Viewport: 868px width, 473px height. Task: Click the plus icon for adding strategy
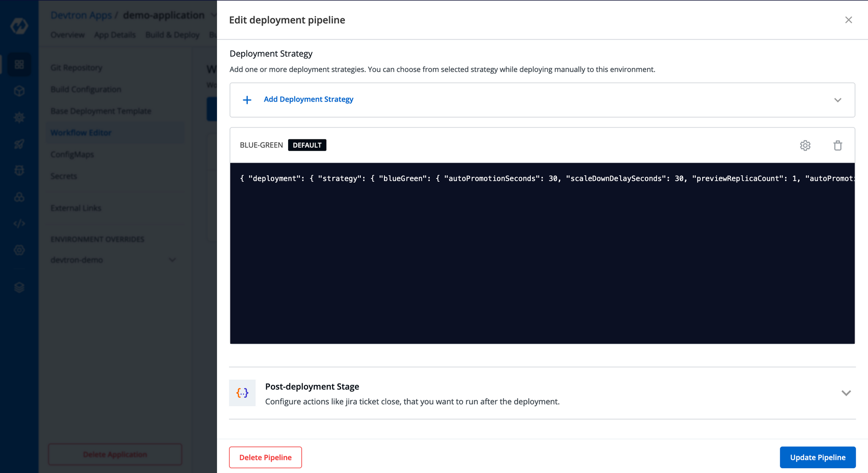[247, 100]
